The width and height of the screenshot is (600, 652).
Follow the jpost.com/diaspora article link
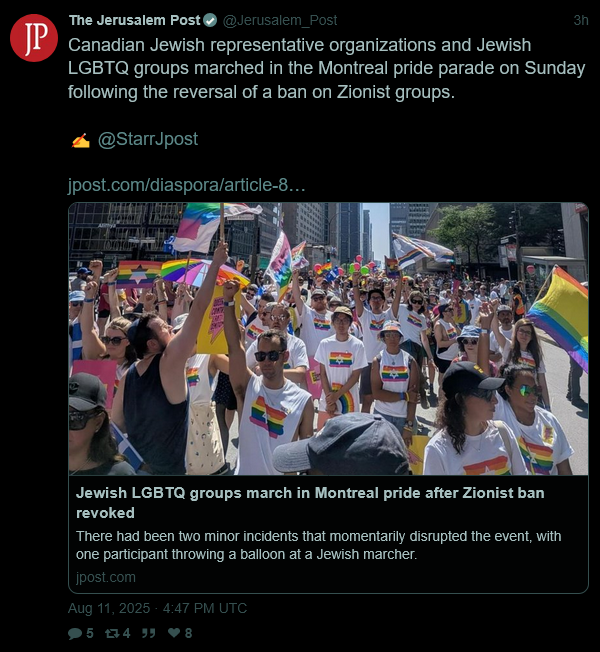point(187,185)
